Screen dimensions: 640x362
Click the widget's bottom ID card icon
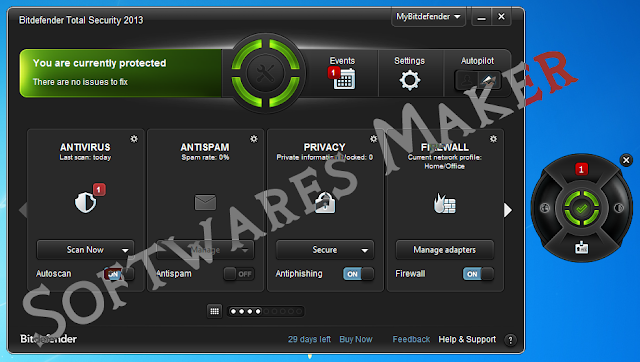(582, 247)
